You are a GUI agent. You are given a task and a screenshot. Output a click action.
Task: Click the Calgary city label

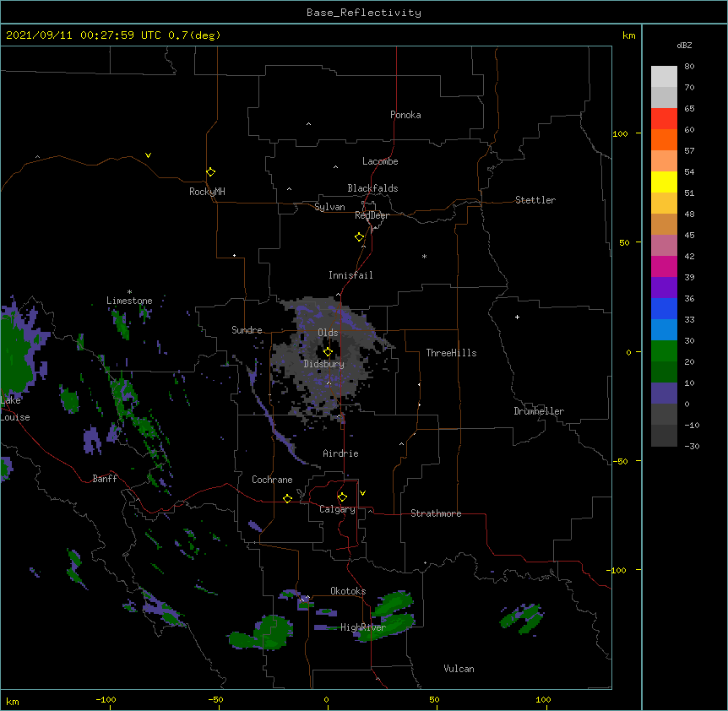(338, 509)
